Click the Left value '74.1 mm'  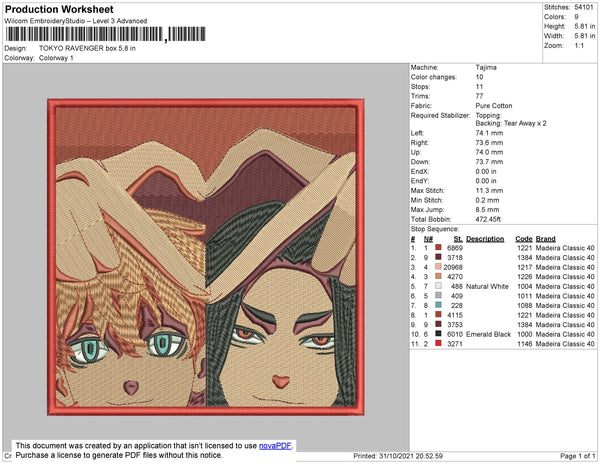click(x=489, y=133)
